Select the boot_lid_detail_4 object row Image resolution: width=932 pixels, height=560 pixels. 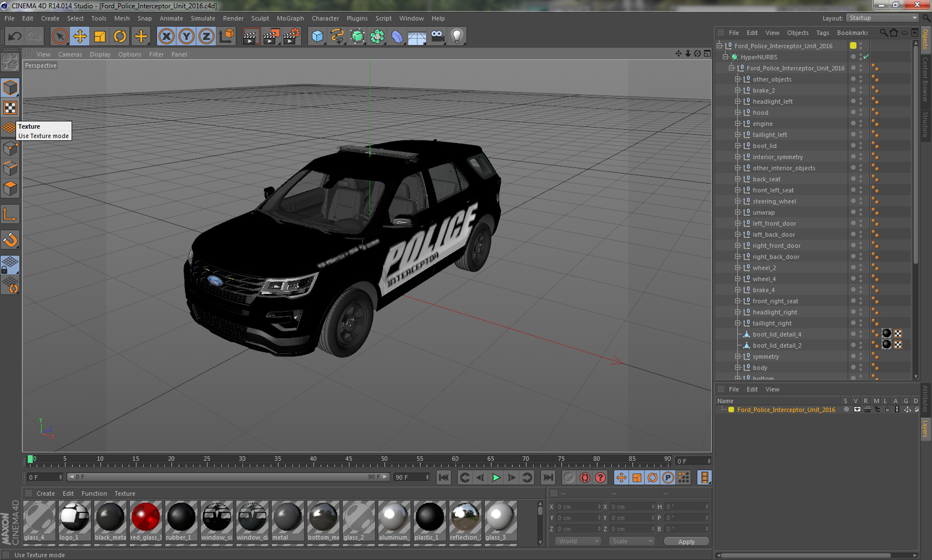click(777, 334)
